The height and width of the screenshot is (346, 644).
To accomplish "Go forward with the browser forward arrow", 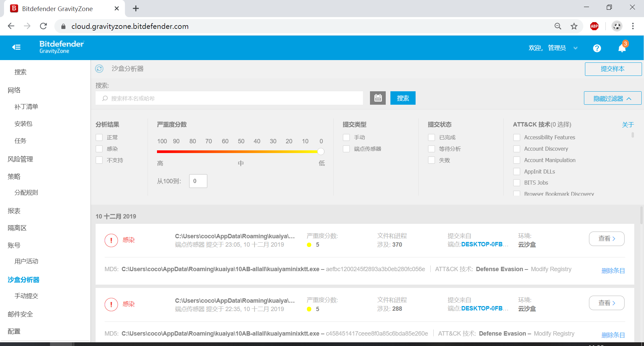I will tap(27, 26).
